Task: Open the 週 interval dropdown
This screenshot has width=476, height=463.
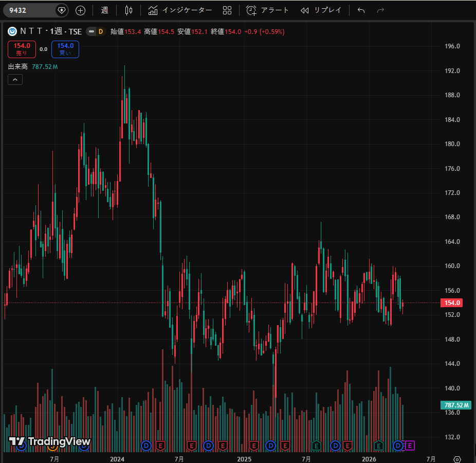Action: click(x=105, y=10)
